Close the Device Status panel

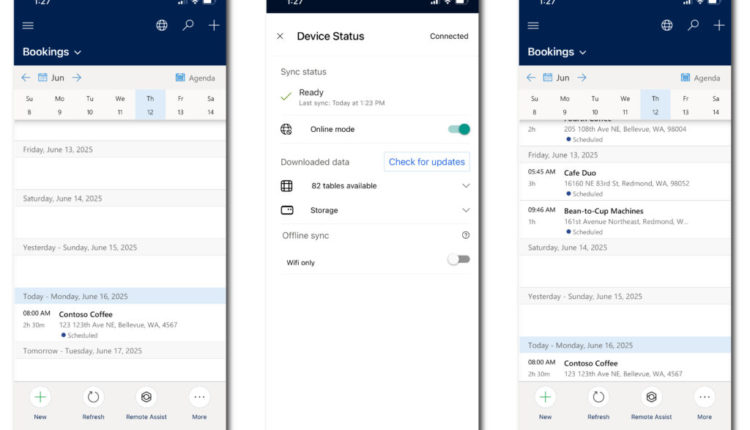coord(280,36)
